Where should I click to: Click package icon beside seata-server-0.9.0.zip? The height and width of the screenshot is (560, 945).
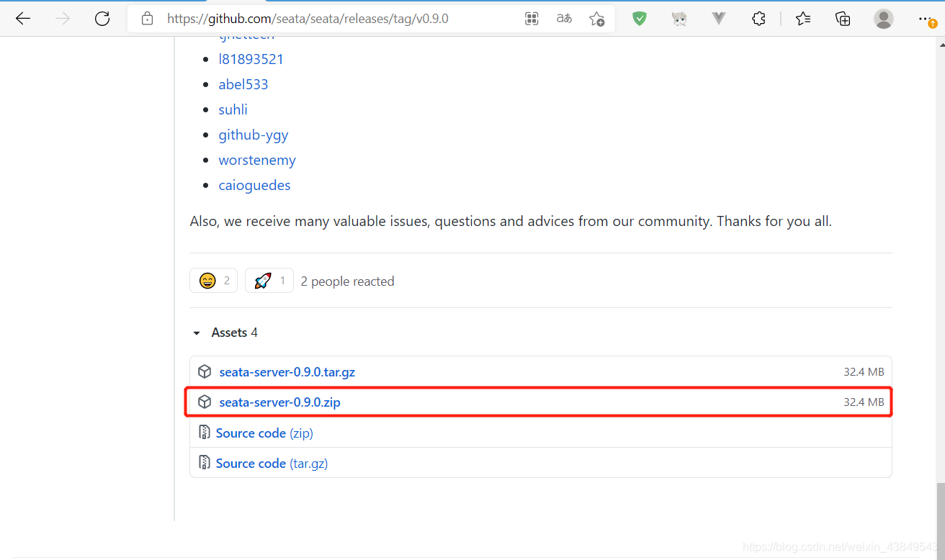(x=205, y=402)
